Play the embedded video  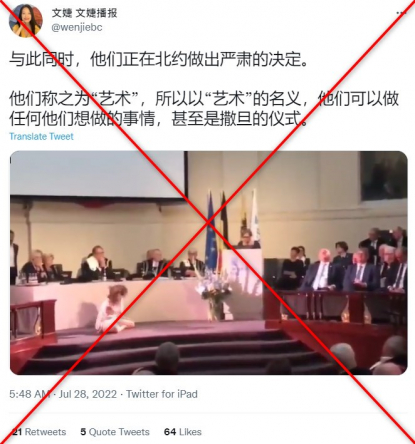click(209, 263)
